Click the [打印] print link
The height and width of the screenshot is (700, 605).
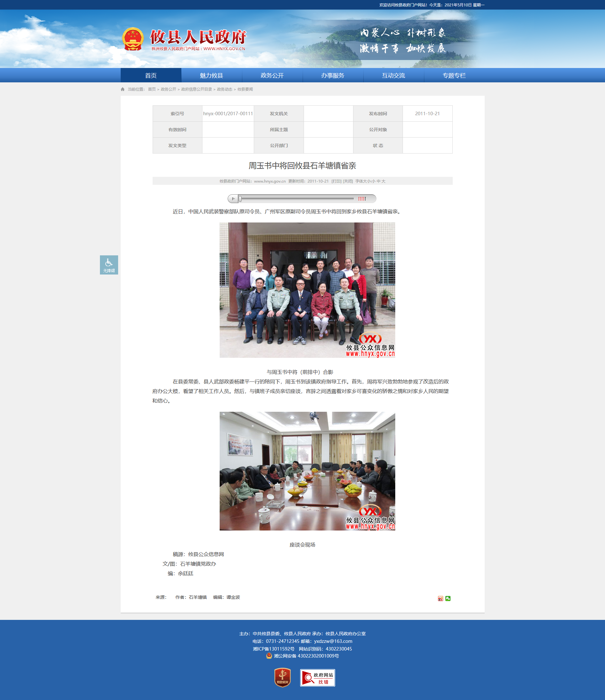[x=336, y=181]
